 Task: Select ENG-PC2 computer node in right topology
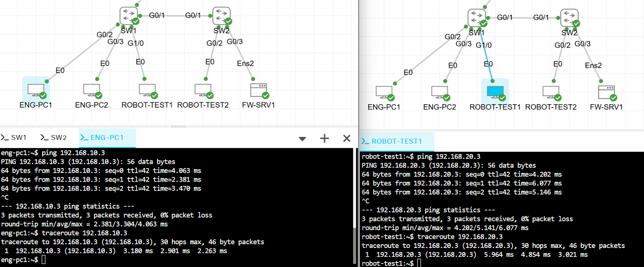point(439,91)
